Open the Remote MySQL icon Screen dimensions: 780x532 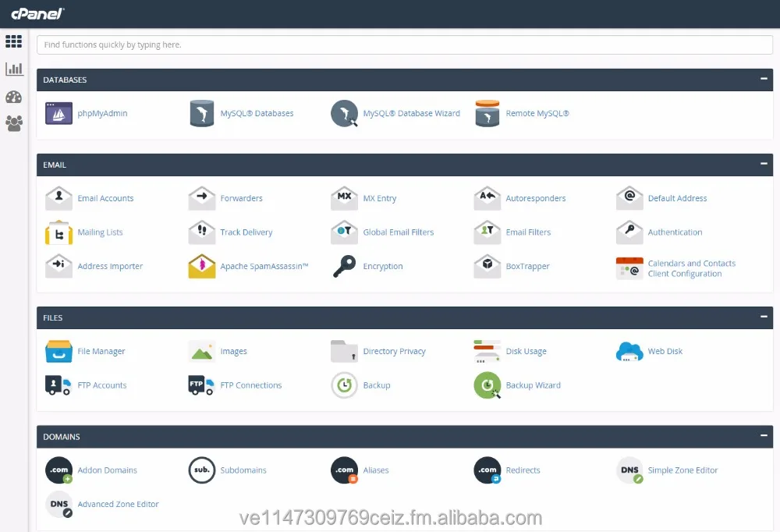[x=487, y=113]
